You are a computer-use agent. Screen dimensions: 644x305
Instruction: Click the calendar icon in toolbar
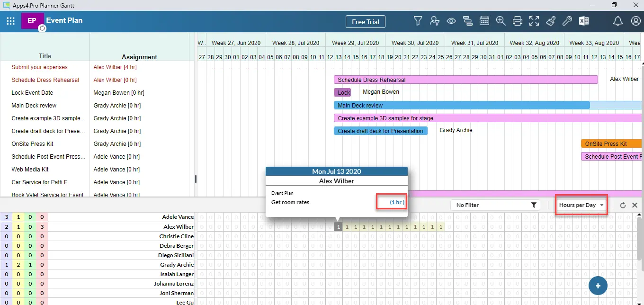tap(484, 21)
